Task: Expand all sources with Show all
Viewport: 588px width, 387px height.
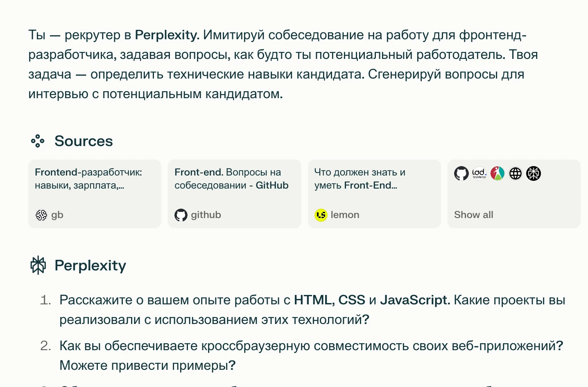Action: point(473,215)
